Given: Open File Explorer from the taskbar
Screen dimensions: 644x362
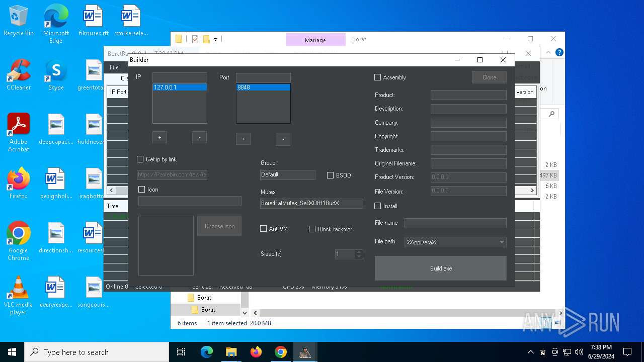Looking at the screenshot, I should (231, 352).
